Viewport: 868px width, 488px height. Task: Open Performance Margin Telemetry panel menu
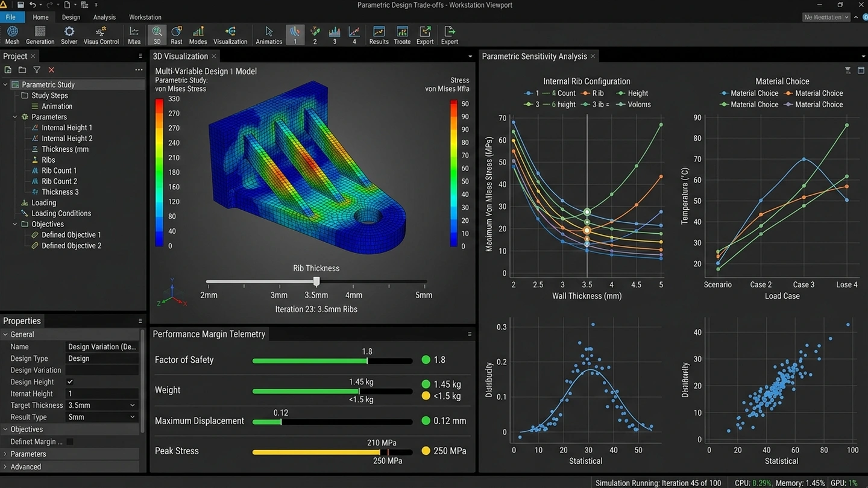tap(470, 334)
